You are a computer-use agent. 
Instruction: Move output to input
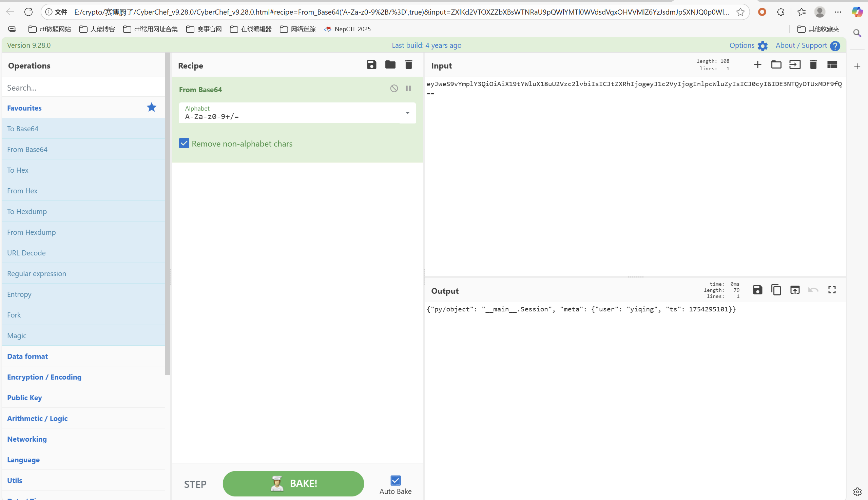pos(795,290)
